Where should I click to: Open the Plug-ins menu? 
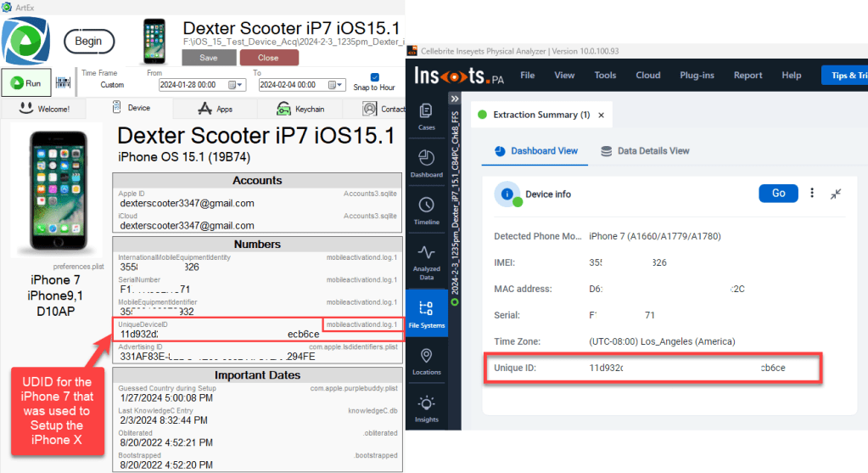coord(697,75)
